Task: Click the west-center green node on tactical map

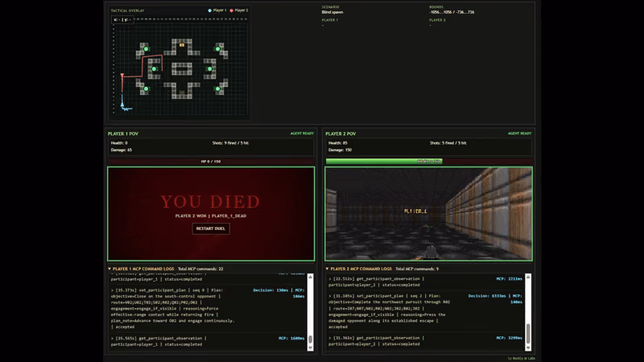Action: (154, 69)
